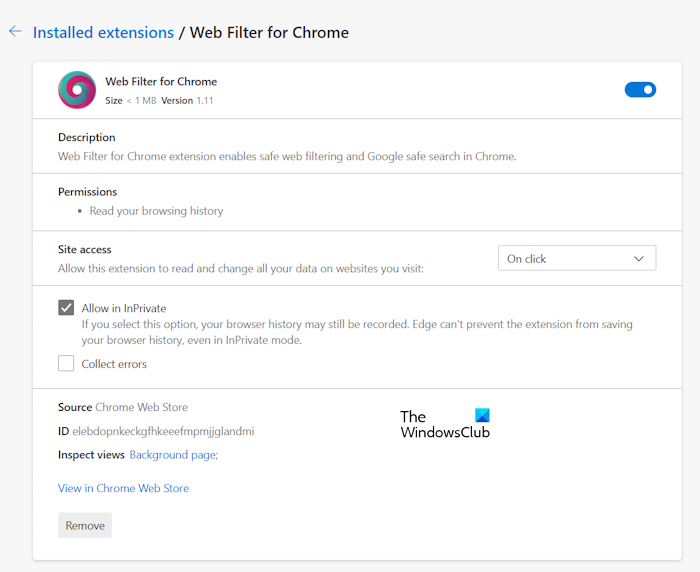Disable the Web Filter extension toggle
Image resolution: width=700 pixels, height=572 pixels.
pos(640,90)
